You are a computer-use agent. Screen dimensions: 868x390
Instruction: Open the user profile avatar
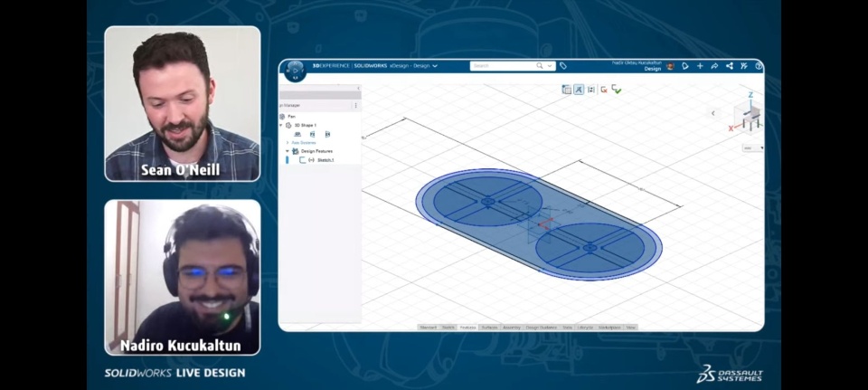(x=670, y=66)
